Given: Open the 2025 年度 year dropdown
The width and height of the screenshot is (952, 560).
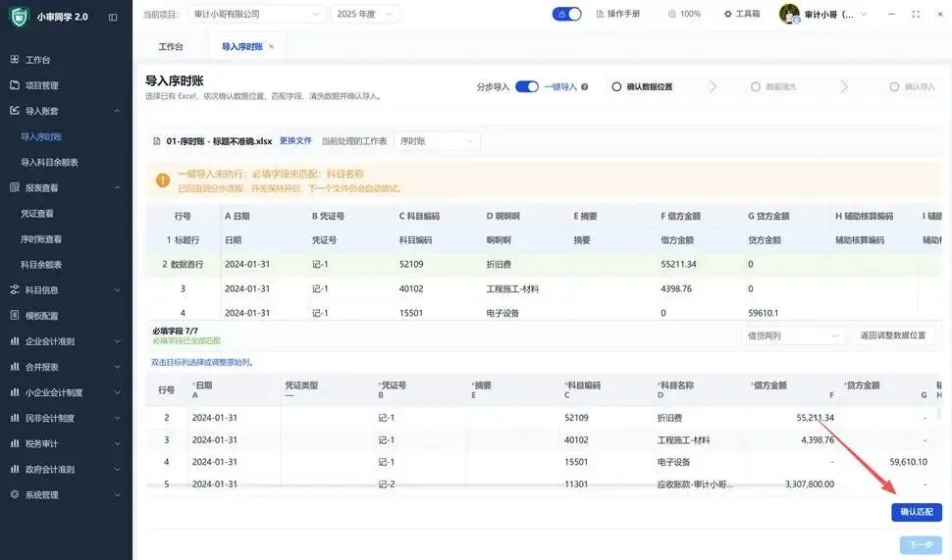Looking at the screenshot, I should pyautogui.click(x=365, y=14).
